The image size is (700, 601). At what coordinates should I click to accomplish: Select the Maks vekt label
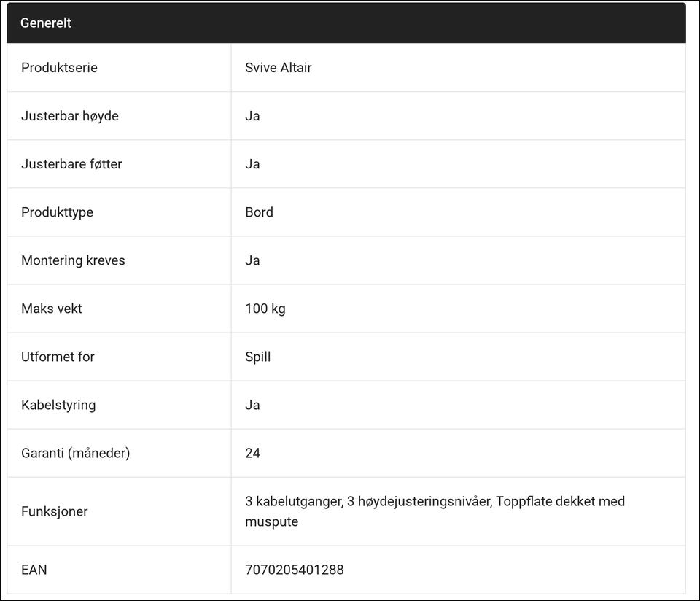52,309
